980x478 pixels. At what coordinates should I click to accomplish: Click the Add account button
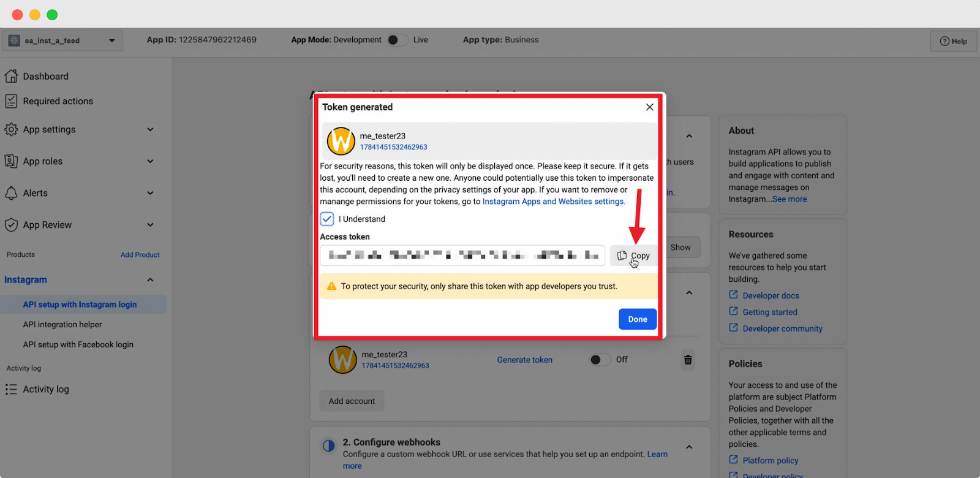point(352,401)
